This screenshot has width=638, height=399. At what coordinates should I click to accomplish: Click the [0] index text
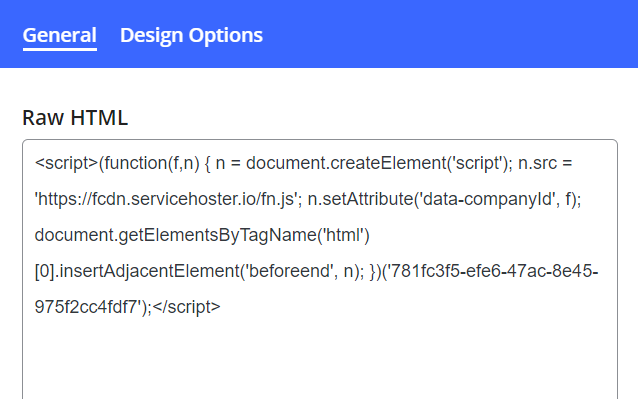pyautogui.click(x=45, y=271)
